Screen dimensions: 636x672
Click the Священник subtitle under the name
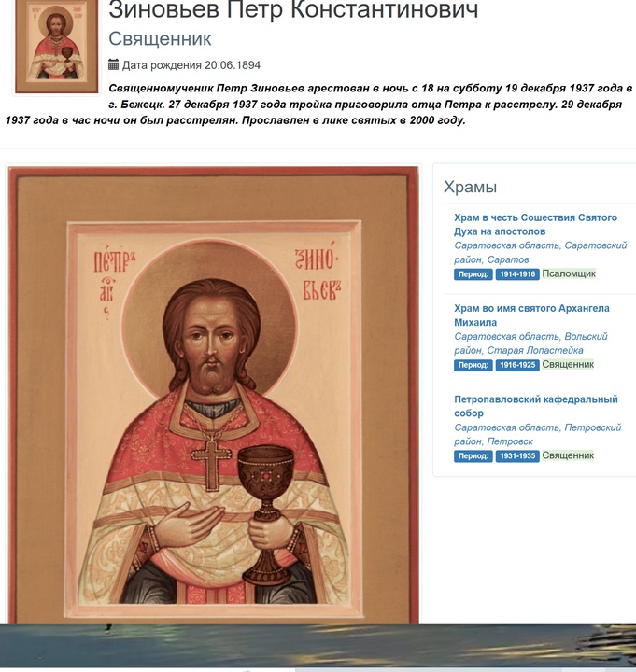click(160, 38)
